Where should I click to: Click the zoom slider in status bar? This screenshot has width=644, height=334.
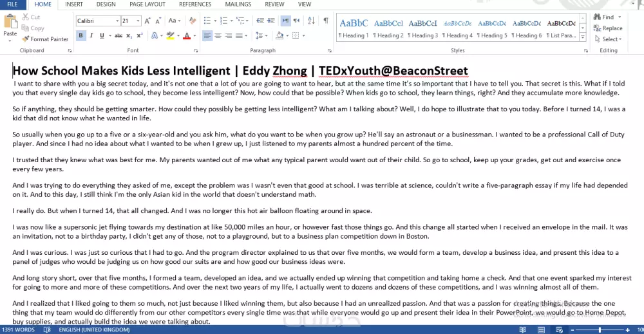(599, 329)
